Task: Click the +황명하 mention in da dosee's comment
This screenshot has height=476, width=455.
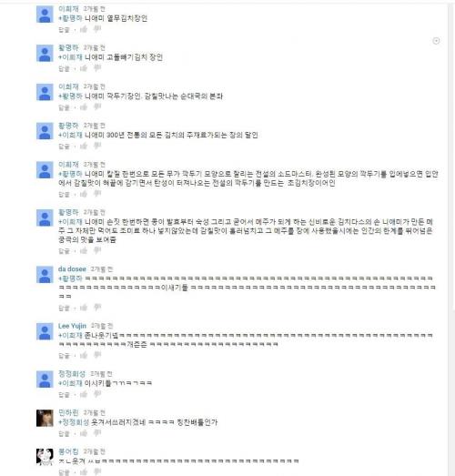Action: pos(70,279)
